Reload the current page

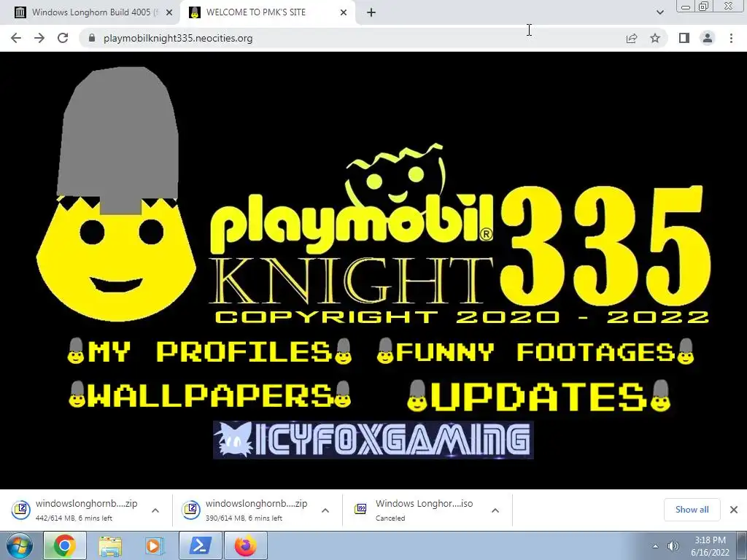tap(63, 38)
